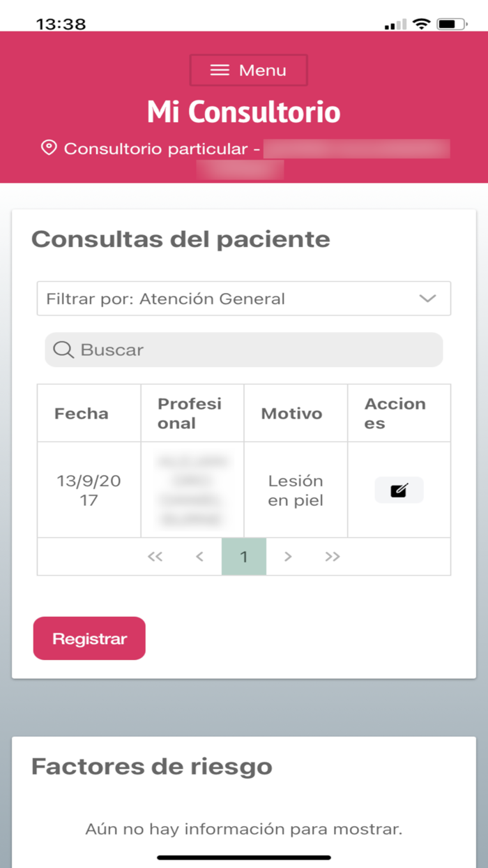Jump to last page with the >> icon
The width and height of the screenshot is (488, 868).
[333, 556]
